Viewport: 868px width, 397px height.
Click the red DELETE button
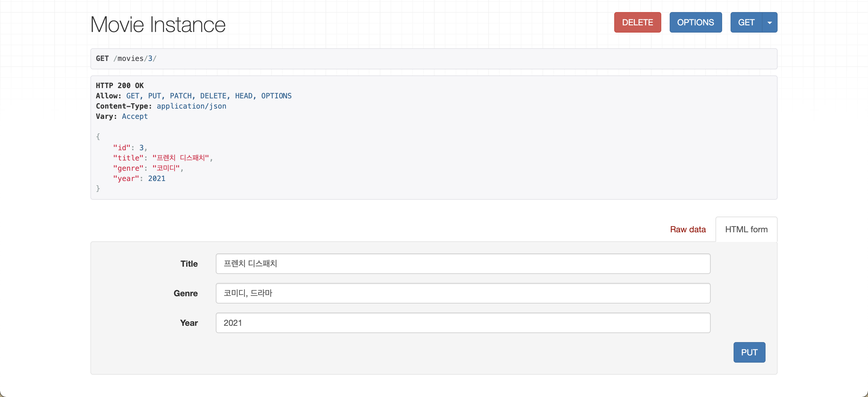[x=637, y=22]
